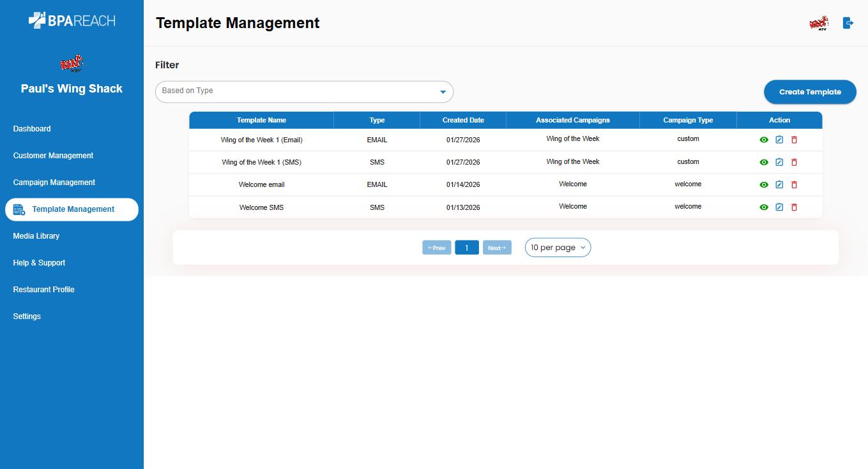Viewport: 868px width, 469px height.
Task: Delete the Welcome email template
Action: point(794,184)
